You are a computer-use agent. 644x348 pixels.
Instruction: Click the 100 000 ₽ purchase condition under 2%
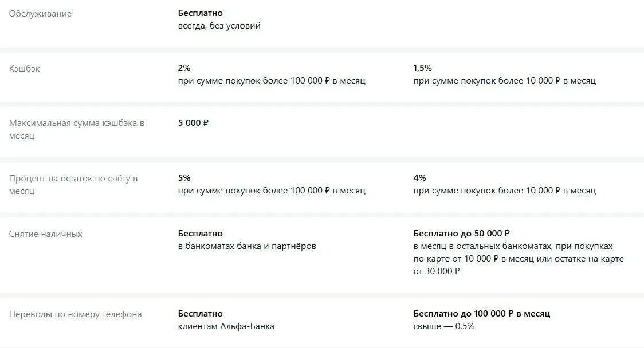(x=272, y=81)
